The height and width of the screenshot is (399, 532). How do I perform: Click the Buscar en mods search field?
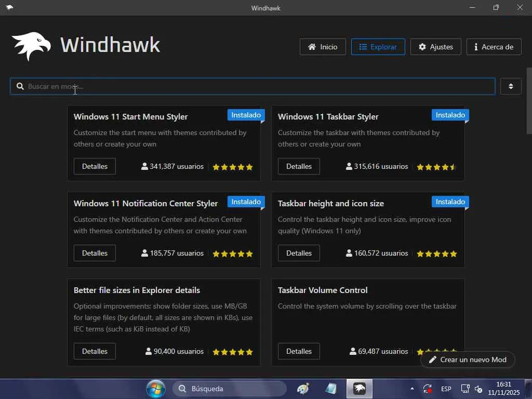click(x=252, y=87)
